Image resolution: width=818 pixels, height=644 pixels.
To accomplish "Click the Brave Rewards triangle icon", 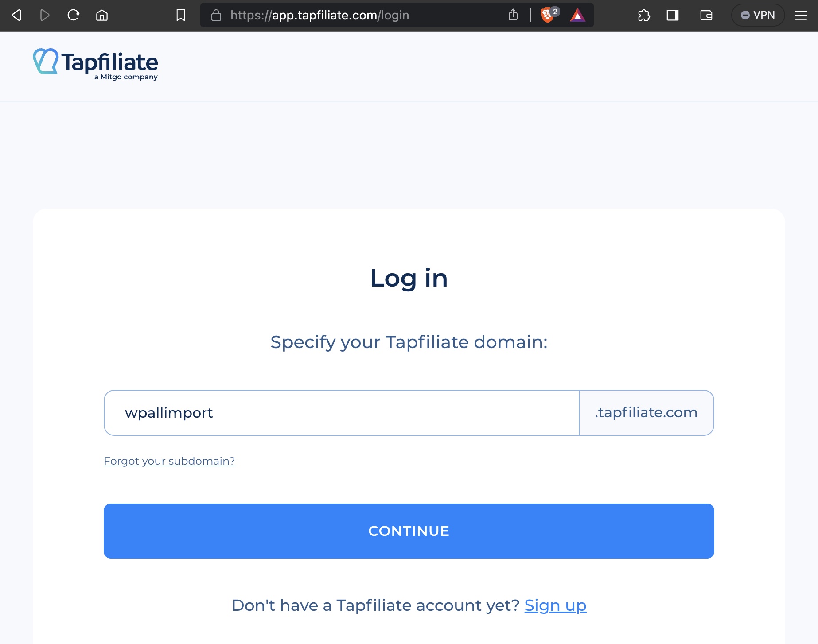I will (577, 16).
